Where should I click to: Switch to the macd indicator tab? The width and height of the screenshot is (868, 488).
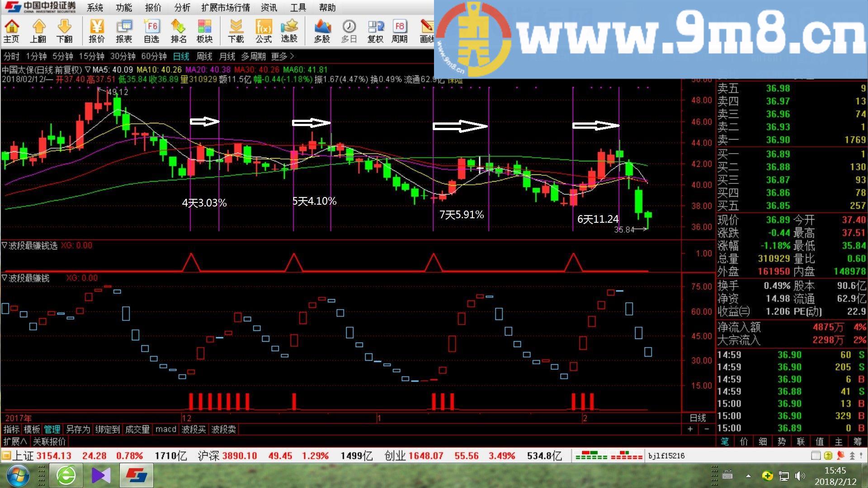pyautogui.click(x=165, y=429)
